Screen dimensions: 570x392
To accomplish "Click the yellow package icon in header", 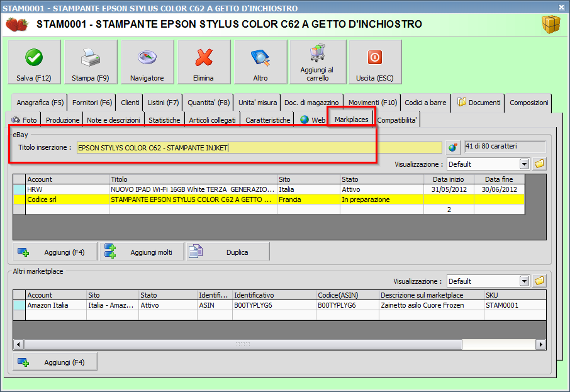I will [551, 25].
